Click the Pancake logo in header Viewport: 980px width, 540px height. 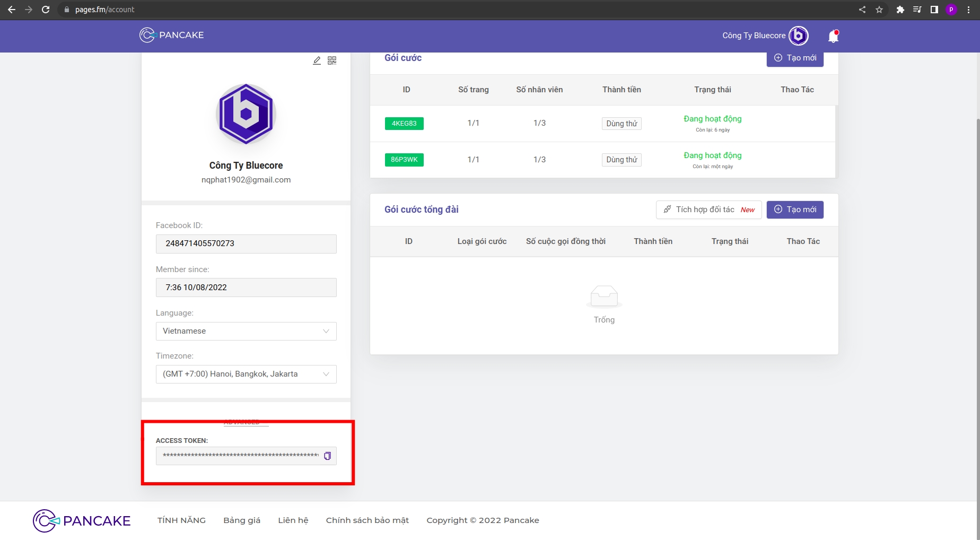click(171, 35)
